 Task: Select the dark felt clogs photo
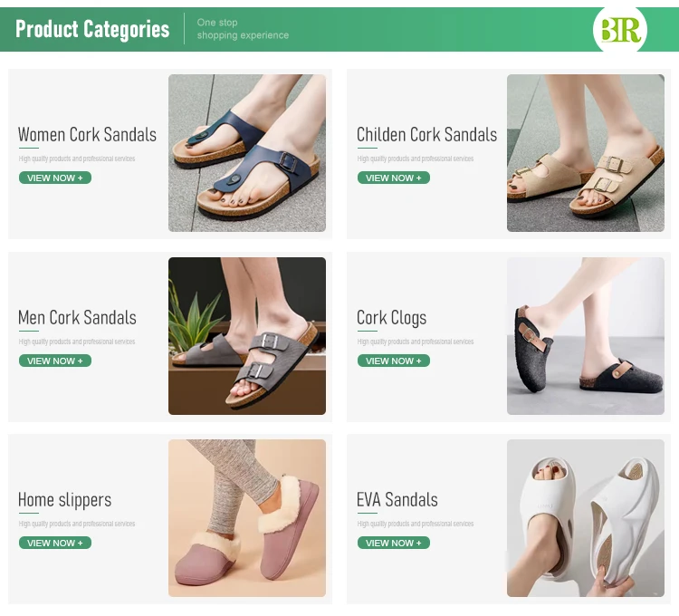click(586, 336)
